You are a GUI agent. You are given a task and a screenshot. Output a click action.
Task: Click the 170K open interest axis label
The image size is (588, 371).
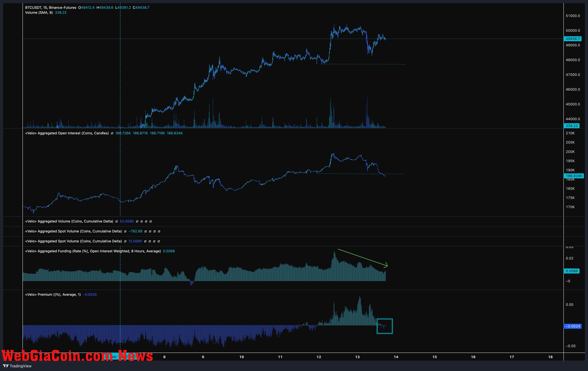coord(570,207)
